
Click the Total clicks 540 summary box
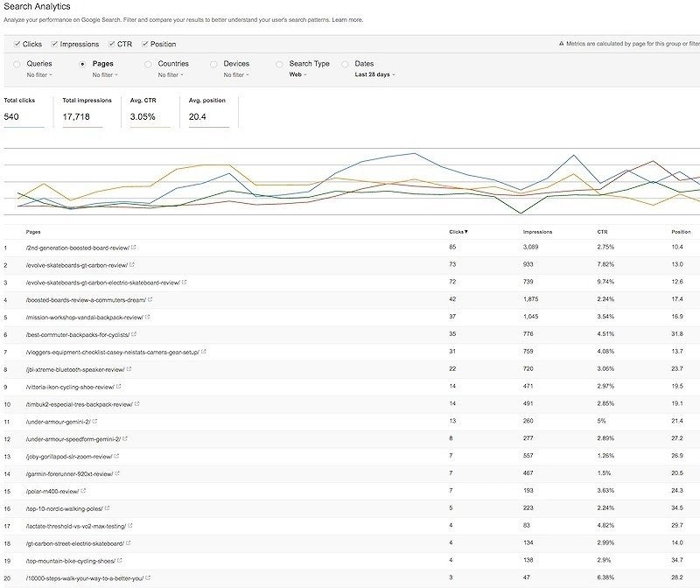24,112
